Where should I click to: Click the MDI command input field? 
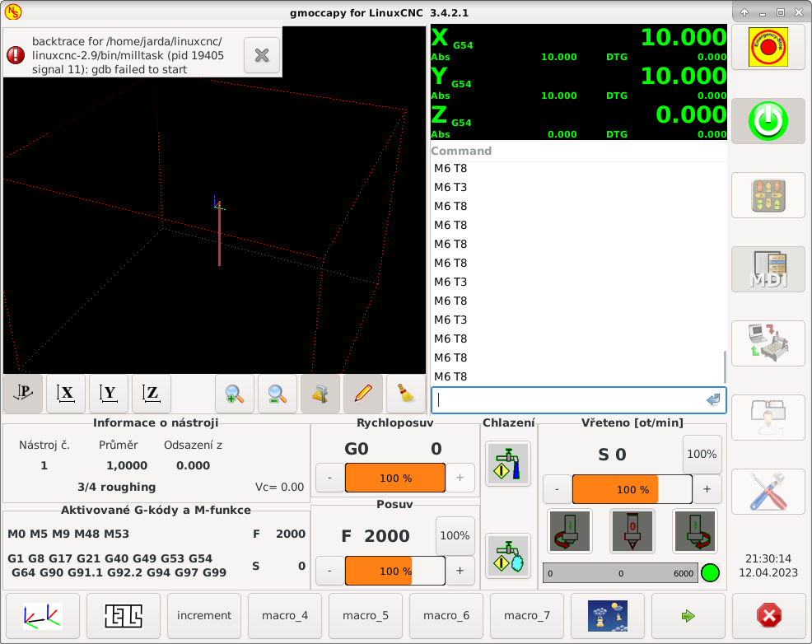point(568,399)
